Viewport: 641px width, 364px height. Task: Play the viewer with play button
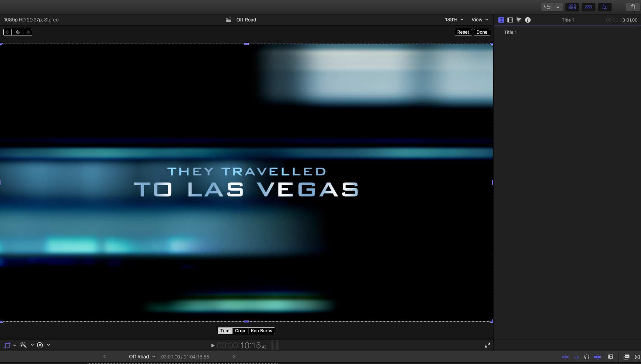[x=213, y=346]
